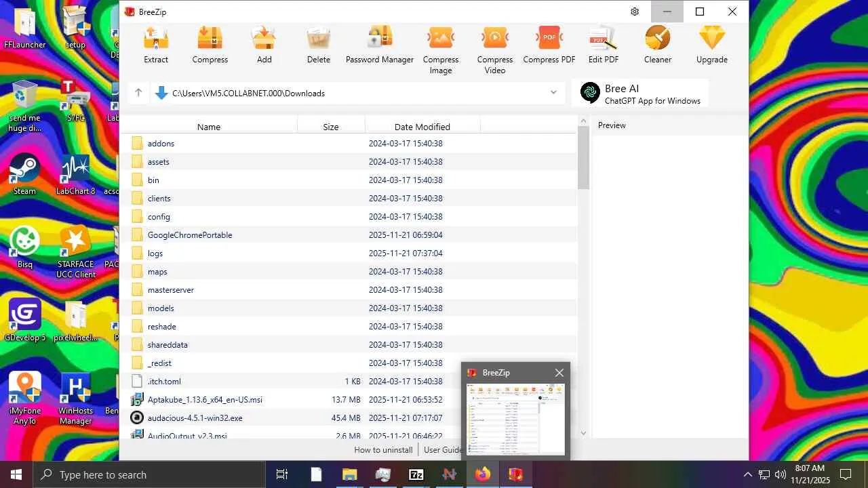The width and height of the screenshot is (868, 488).
Task: Select the shareddata folder
Action: pos(349,345)
